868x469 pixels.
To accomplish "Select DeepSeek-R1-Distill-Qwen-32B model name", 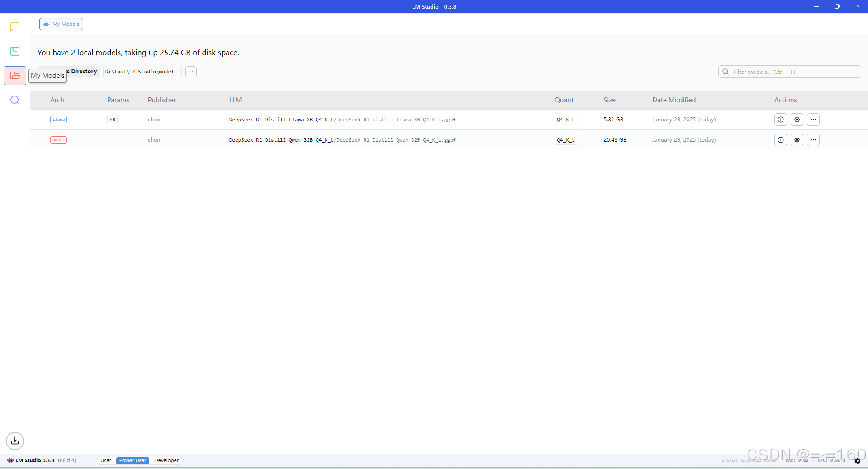I will pyautogui.click(x=342, y=140).
